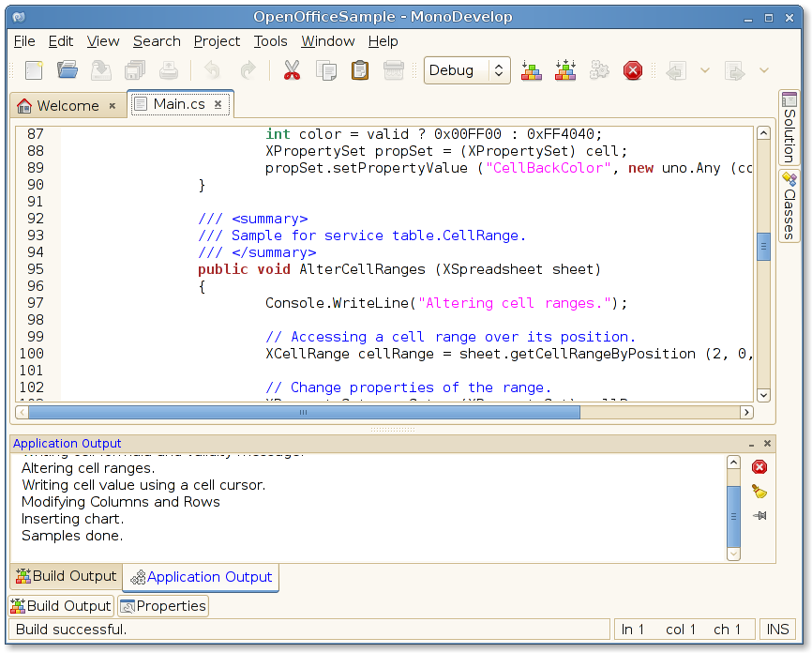This screenshot has height=653, width=812.
Task: Clear the Application Output with the broom
Action: [759, 492]
